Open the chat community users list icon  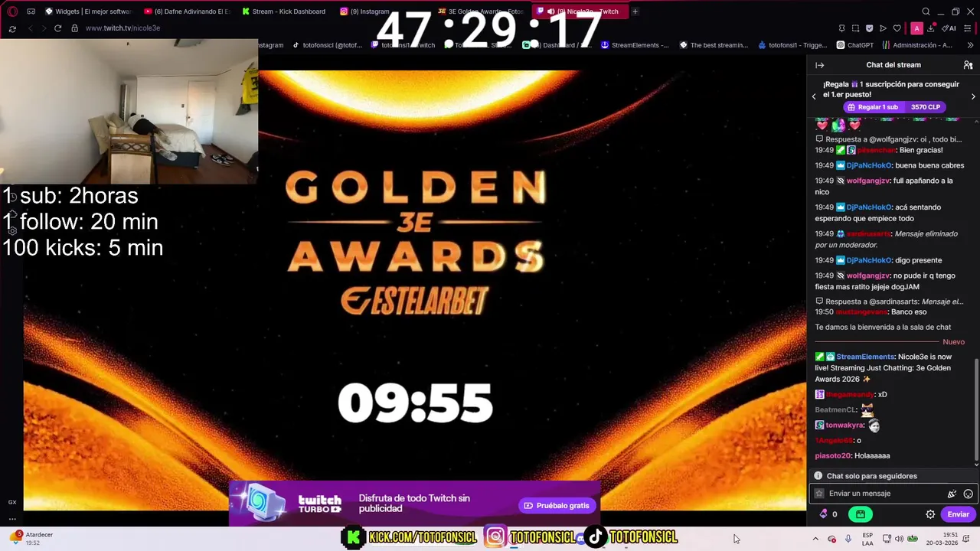pyautogui.click(x=968, y=65)
